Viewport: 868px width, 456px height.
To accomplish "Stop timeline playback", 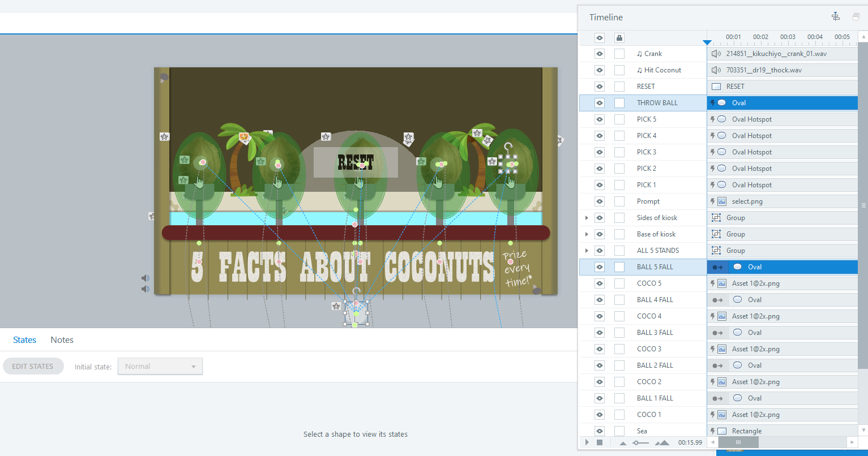I will tap(599, 442).
